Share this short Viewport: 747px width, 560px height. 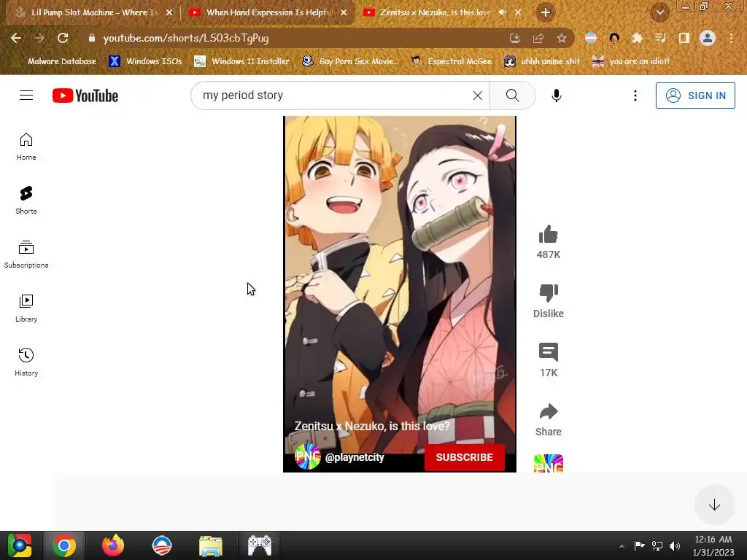(x=549, y=412)
